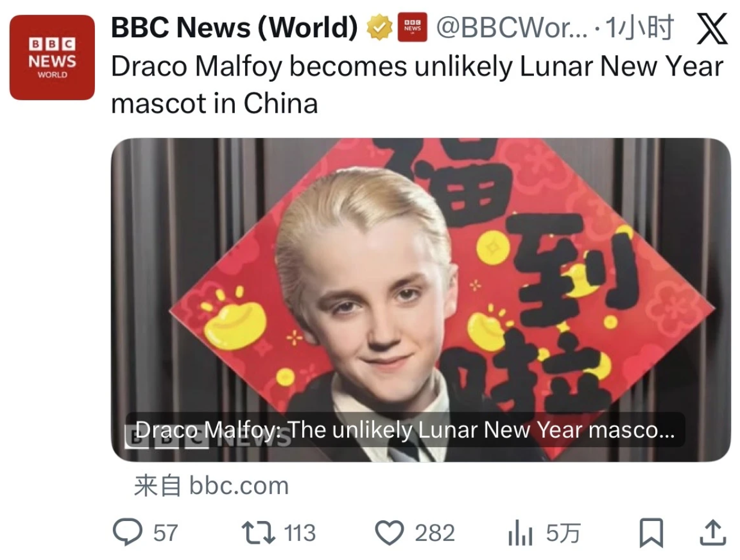Click the overlaid headline caption on the card
Image resolution: width=740 pixels, height=560 pixels.
tap(405, 430)
